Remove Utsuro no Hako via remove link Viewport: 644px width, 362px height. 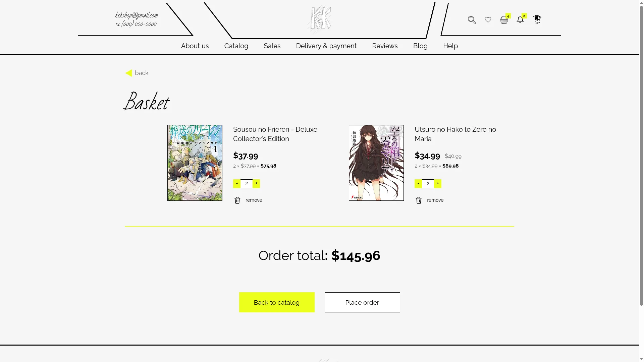pyautogui.click(x=435, y=200)
